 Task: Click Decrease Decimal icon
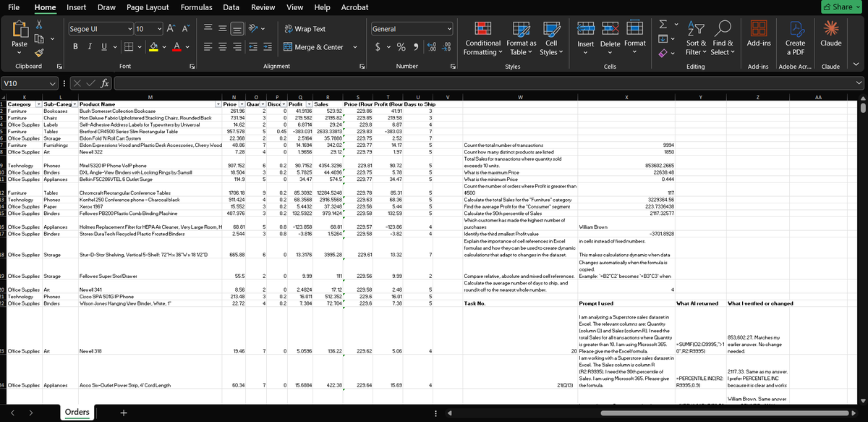pyautogui.click(x=448, y=47)
